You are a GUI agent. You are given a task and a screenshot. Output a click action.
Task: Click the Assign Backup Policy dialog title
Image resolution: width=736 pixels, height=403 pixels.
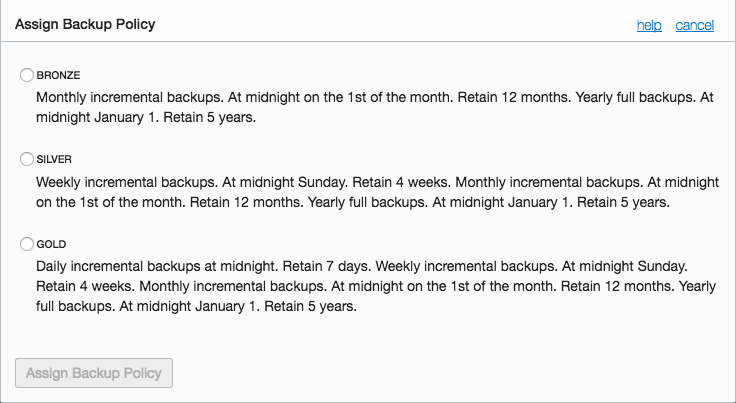[x=85, y=24]
